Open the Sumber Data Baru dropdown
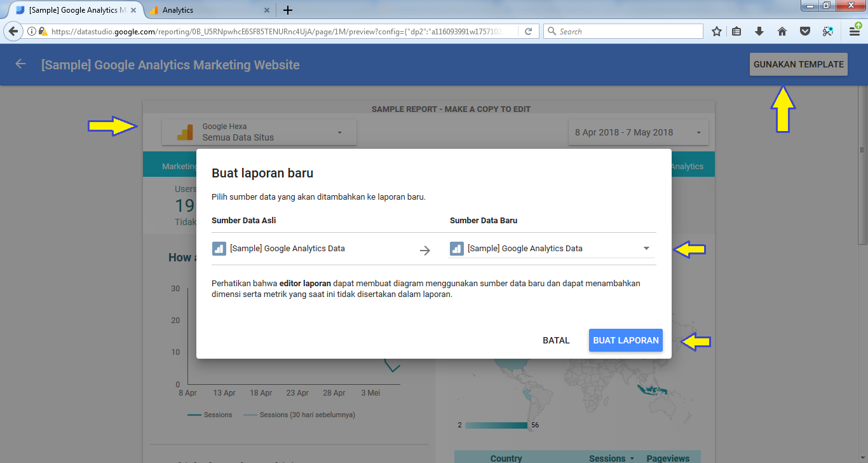Viewport: 868px width, 463px height. click(552, 249)
